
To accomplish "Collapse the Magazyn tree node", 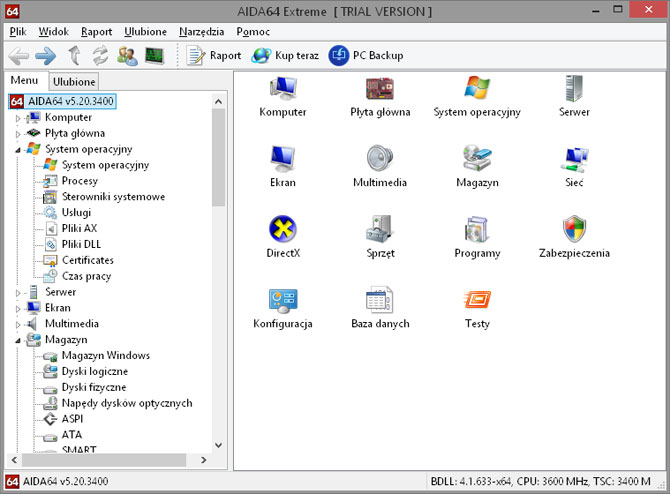I will click(18, 340).
